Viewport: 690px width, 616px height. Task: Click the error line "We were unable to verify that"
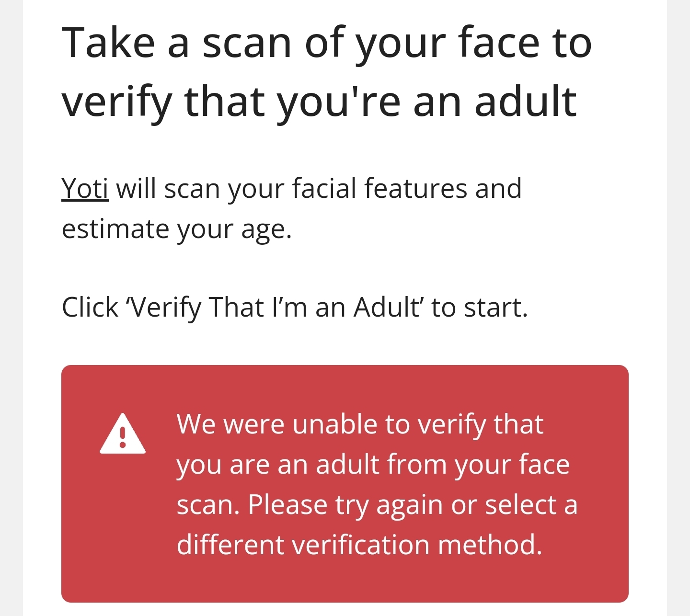pyautogui.click(x=360, y=424)
